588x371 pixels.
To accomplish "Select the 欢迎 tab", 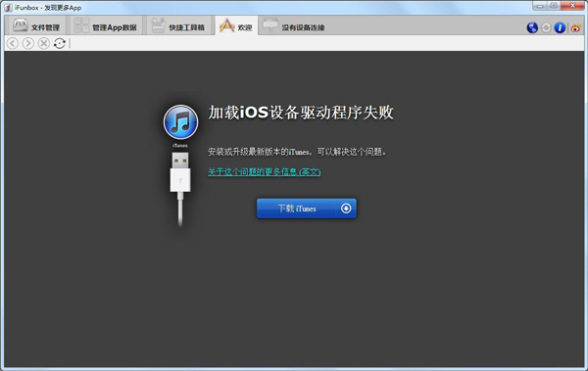I will point(236,26).
